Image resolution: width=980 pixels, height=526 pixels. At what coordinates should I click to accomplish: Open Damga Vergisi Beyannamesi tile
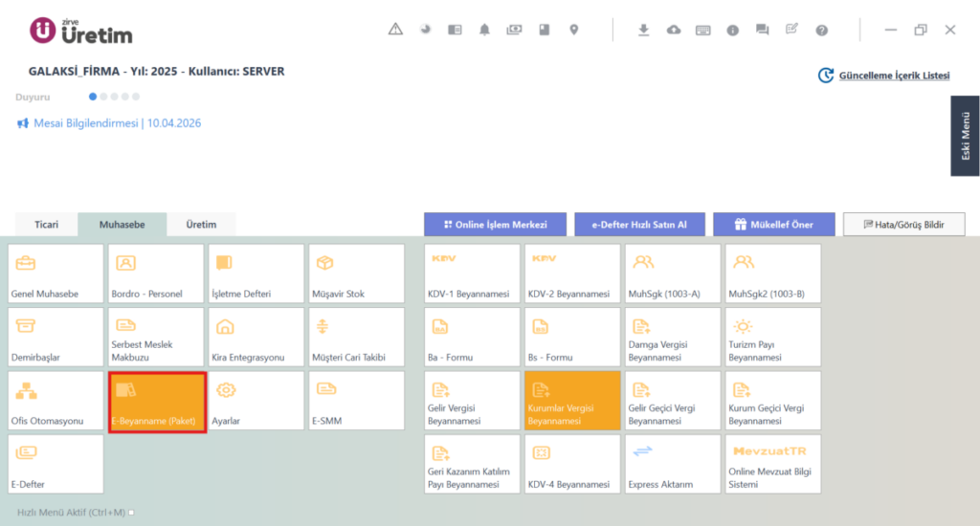(x=673, y=337)
